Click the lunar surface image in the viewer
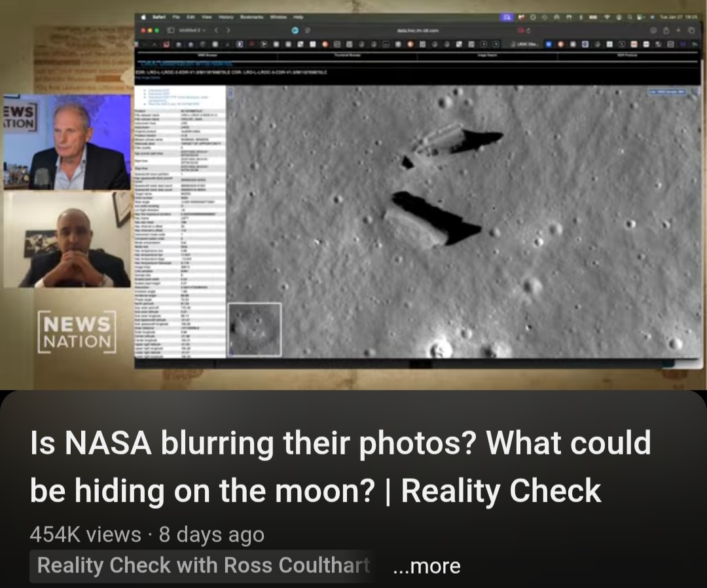Screen dimensions: 707x588 click(464, 222)
